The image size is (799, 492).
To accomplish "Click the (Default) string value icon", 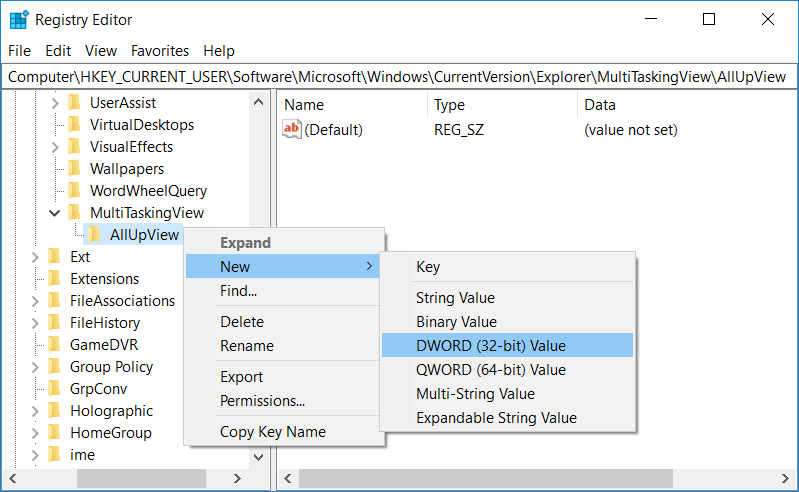I will 292,129.
